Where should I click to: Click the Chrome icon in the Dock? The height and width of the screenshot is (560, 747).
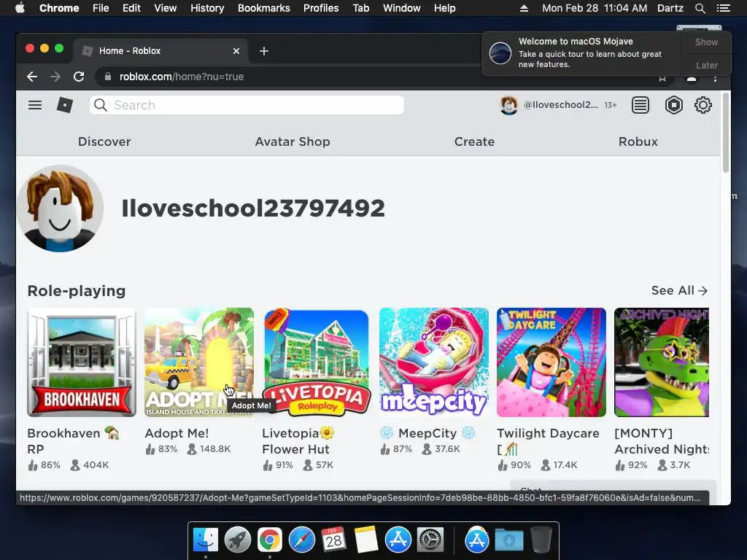pos(270,540)
